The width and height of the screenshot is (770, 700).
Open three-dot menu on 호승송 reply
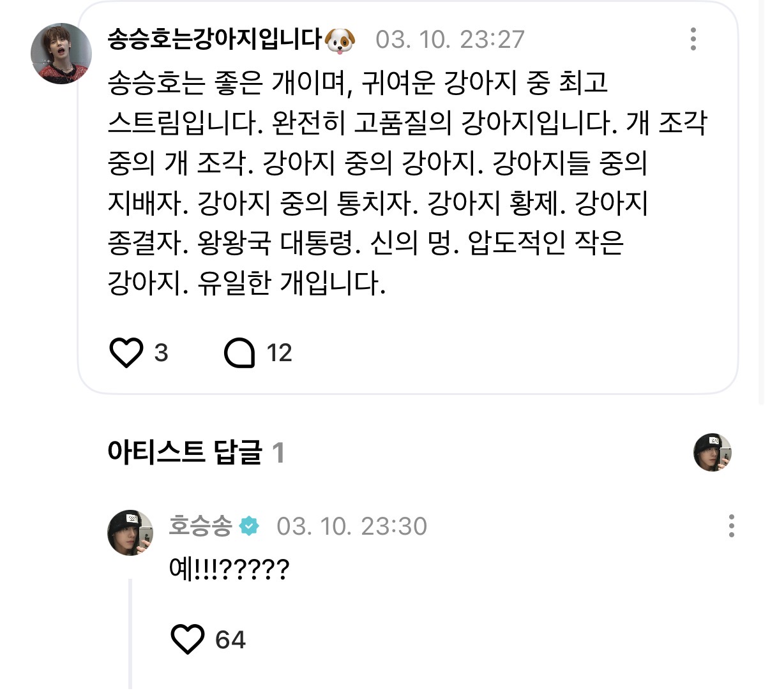732,526
